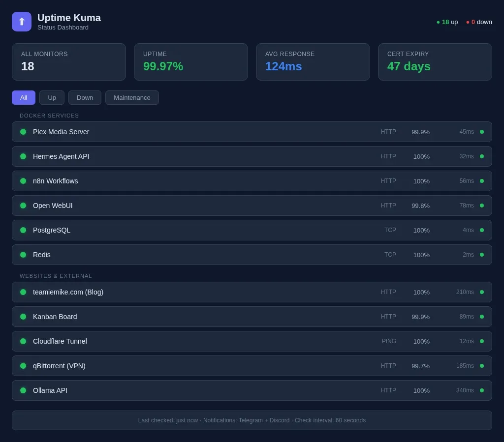Click the small heartbeat dot beside 78ms
Screen dimensions: 504x442
click(482, 206)
